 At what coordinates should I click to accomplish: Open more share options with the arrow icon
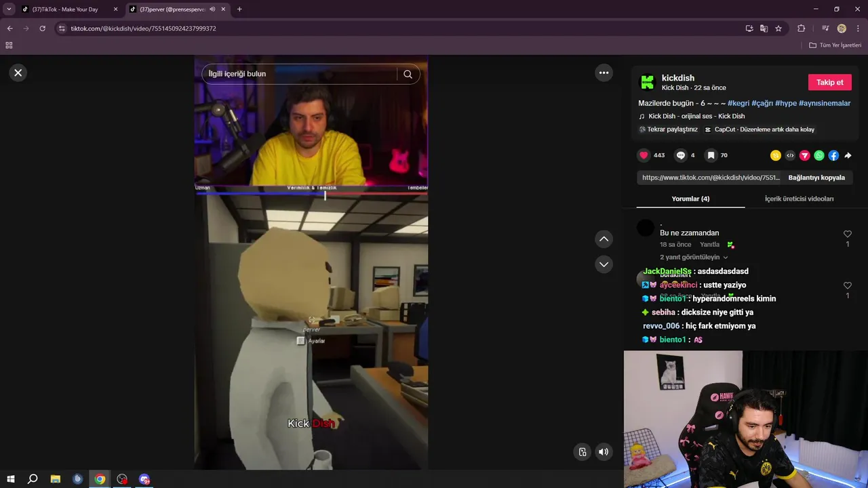[848, 155]
